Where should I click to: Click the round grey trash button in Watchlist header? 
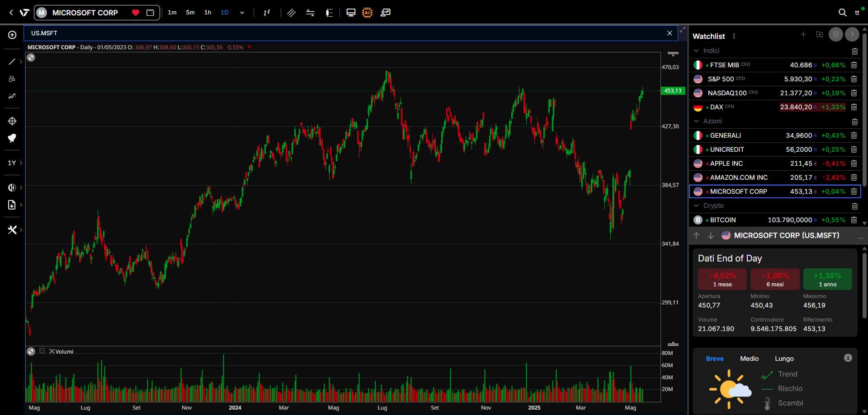(836, 34)
